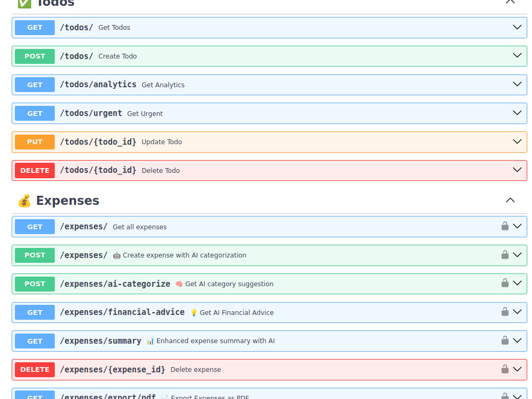Screen dimensions: 532x399
Task: Click the Expenses section heading
Action: [68, 201]
